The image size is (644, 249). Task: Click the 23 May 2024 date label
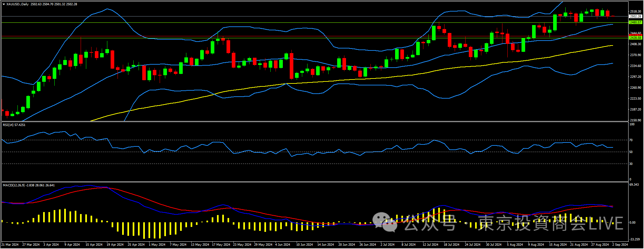[x=242, y=245]
